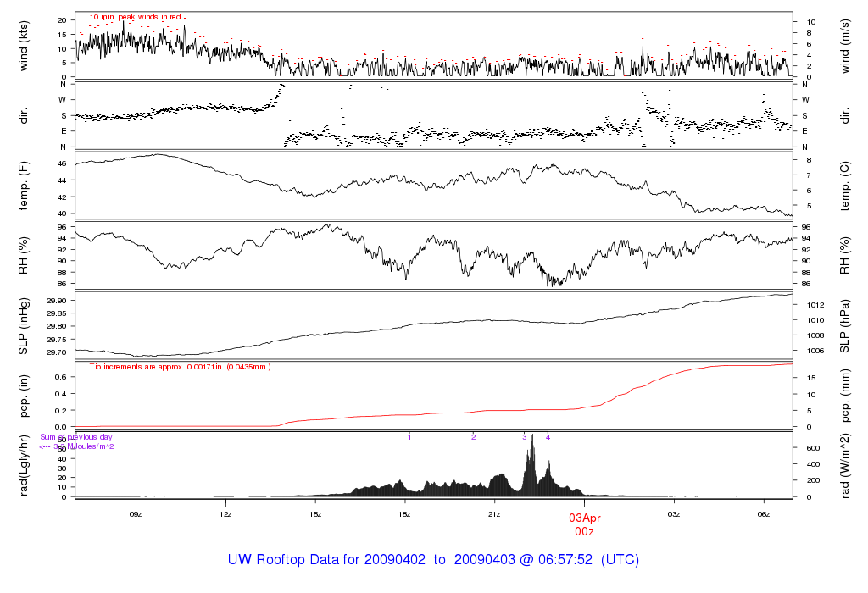This screenshot has height=593, width=868.
Task: Click the '21z' time axis label
Action: point(494,514)
